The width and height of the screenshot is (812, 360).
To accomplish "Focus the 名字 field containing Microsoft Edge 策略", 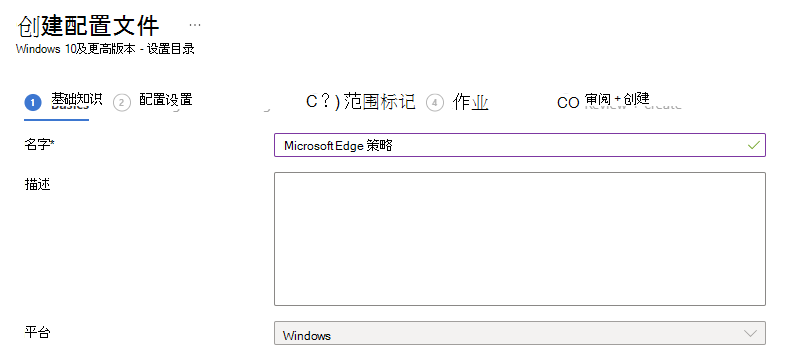I will coord(519,145).
